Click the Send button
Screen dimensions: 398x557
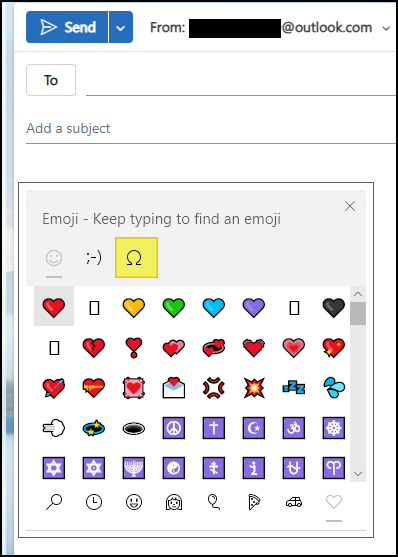[x=67, y=27]
